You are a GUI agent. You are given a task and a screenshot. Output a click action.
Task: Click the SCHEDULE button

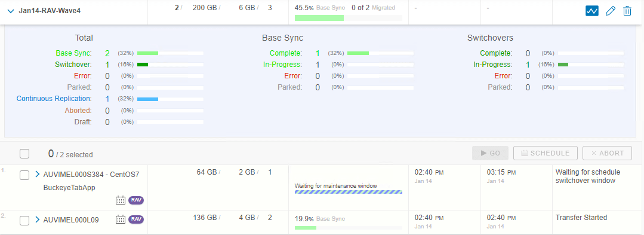[546, 153]
